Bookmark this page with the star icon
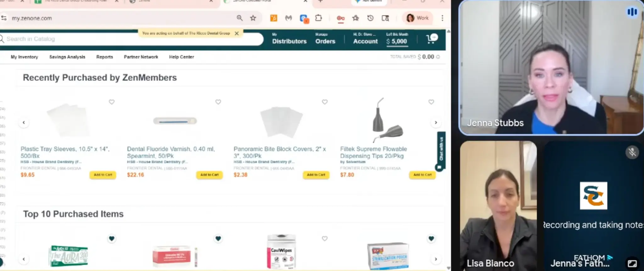 pos(253,18)
